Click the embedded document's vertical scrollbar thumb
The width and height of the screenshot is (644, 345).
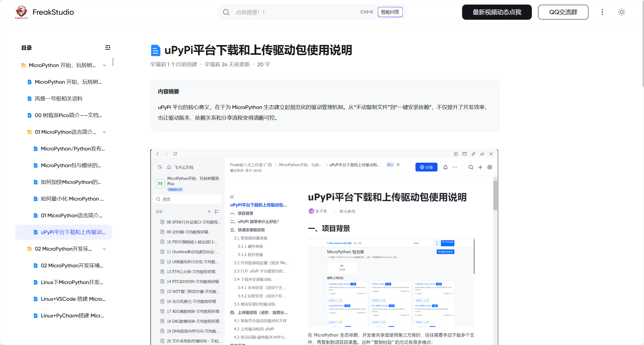[495, 195]
